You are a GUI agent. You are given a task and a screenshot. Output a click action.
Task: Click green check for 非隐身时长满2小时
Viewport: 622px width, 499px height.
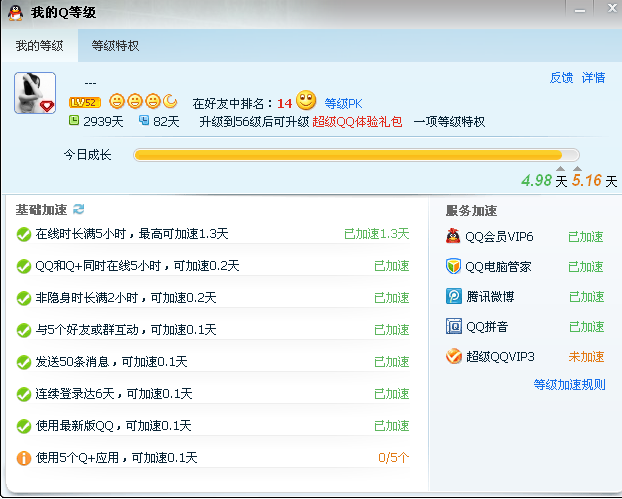pyautogui.click(x=24, y=298)
